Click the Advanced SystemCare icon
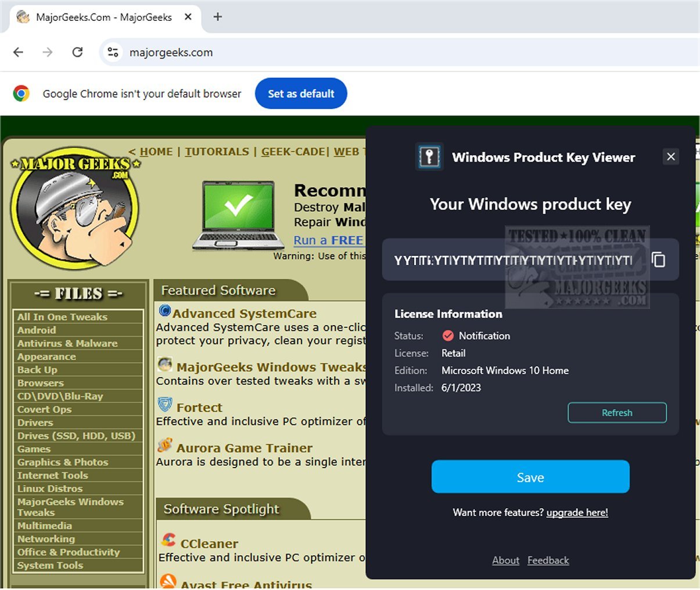Screen dimensions: 700x590 (x=165, y=311)
